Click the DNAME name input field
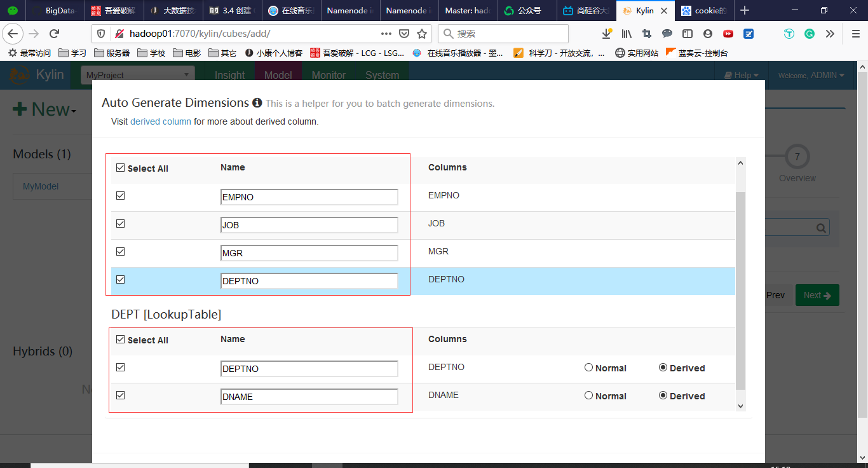This screenshot has height=468, width=868. click(x=309, y=397)
